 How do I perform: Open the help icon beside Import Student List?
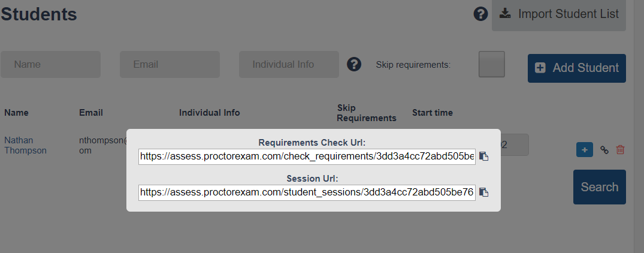tap(480, 14)
